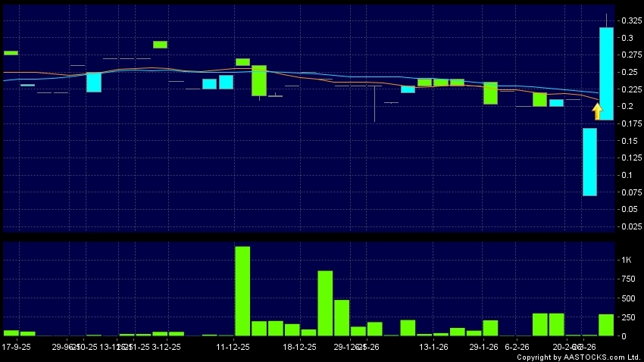Select the tall cyan candlestick reaching 0.325
This screenshot has height=362, width=644.
[x=606, y=73]
